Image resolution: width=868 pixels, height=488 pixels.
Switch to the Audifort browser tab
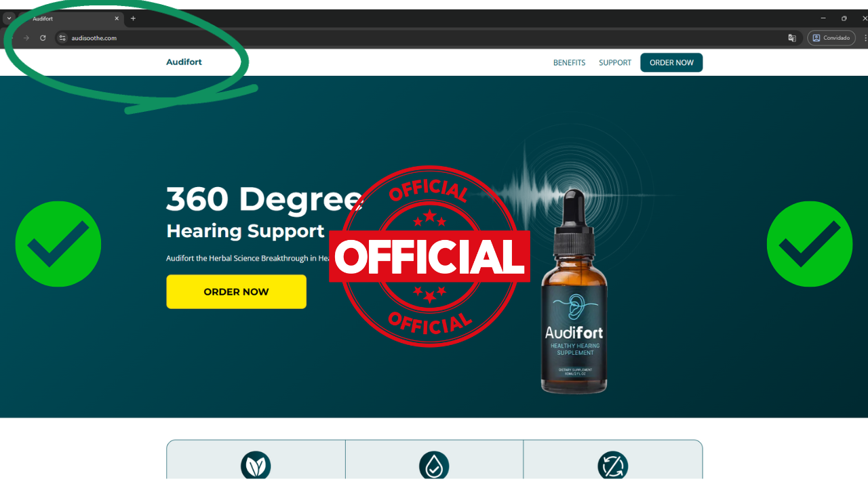pyautogui.click(x=68, y=18)
